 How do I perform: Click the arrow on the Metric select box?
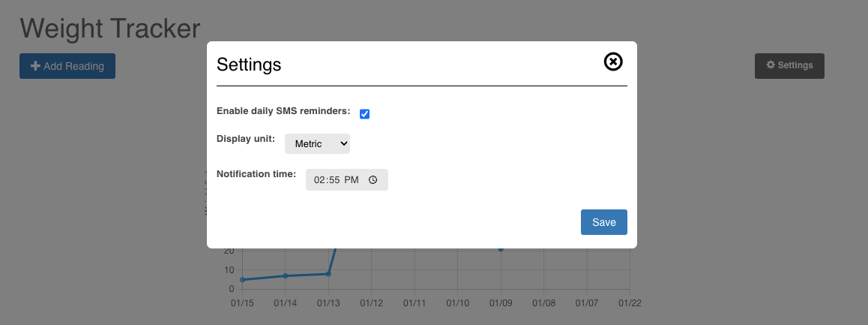343,143
